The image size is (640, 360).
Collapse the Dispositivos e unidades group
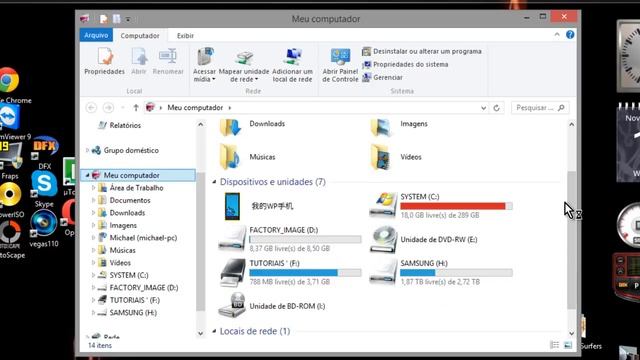coord(214,182)
